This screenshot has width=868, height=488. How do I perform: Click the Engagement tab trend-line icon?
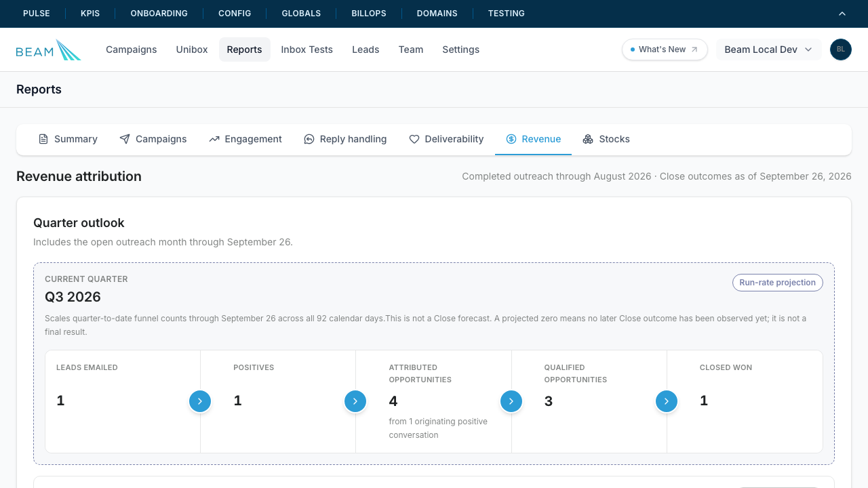(x=214, y=139)
